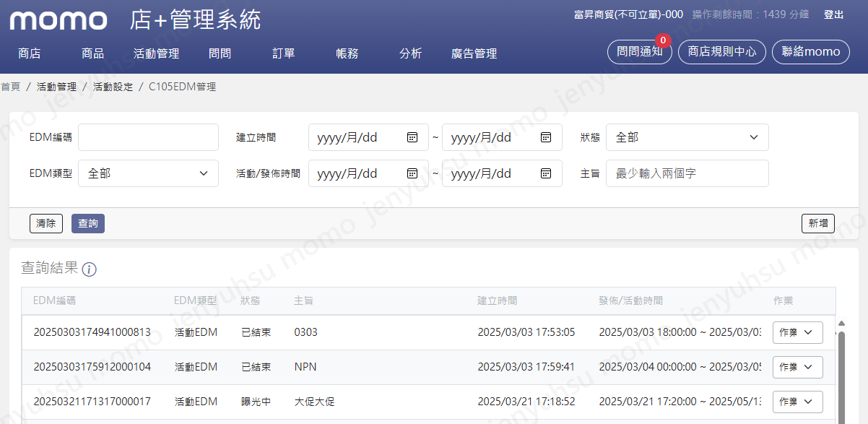This screenshot has height=424, width=868.
Task: Click the results table vertical scrollbar
Action: [x=841, y=376]
